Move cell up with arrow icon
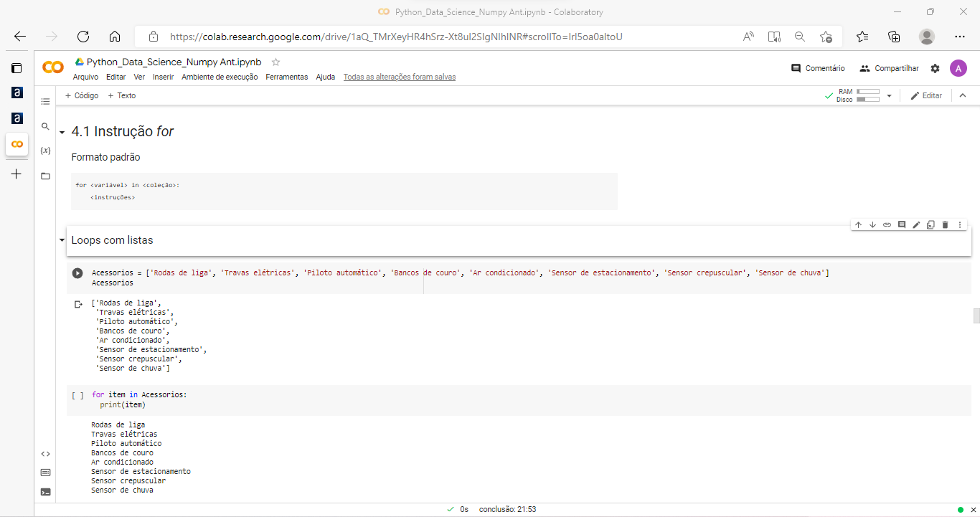Screen dimensions: 980x517 click(x=858, y=225)
